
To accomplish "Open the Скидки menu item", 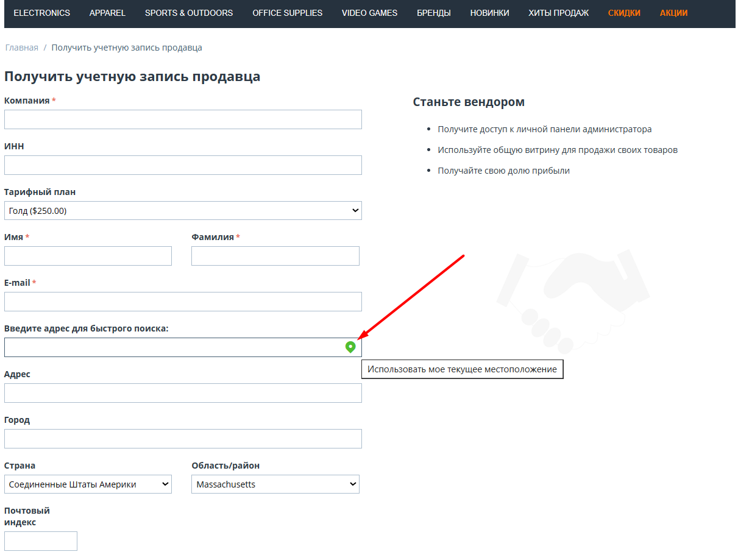I will (x=624, y=13).
